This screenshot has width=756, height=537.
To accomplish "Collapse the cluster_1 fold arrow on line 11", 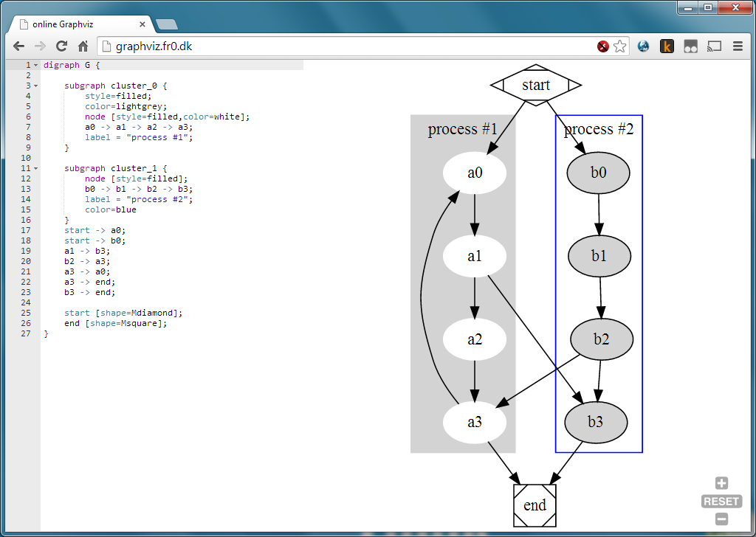I will coord(35,169).
